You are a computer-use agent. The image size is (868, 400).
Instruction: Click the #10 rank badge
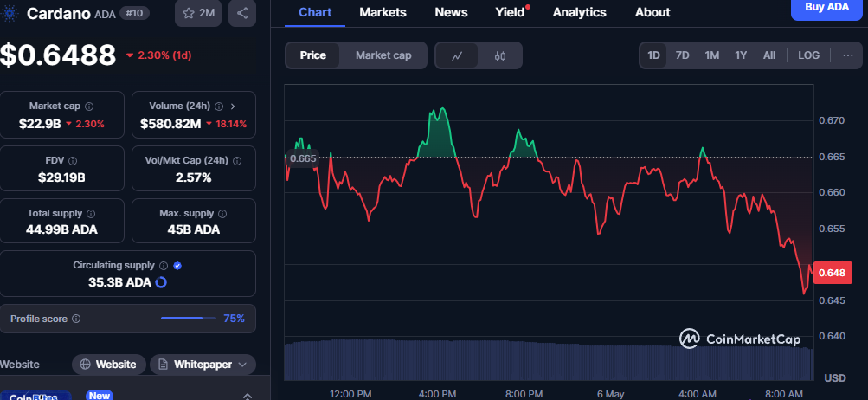[x=133, y=13]
